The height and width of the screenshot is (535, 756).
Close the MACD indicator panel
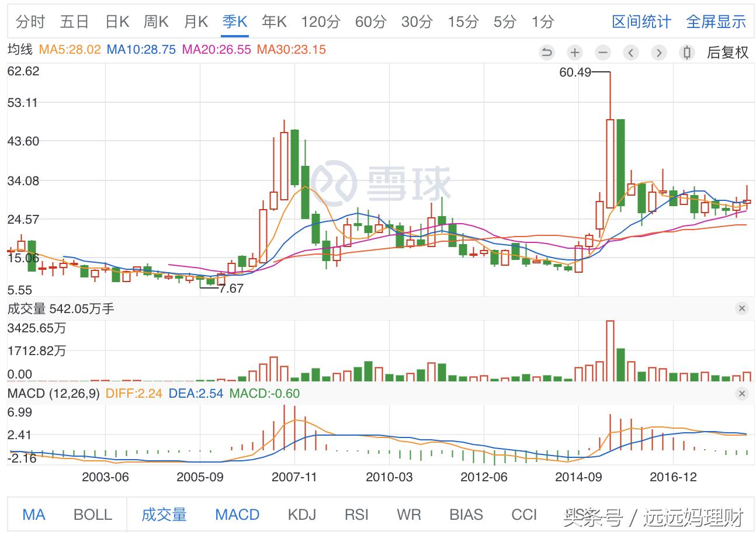coord(742,394)
